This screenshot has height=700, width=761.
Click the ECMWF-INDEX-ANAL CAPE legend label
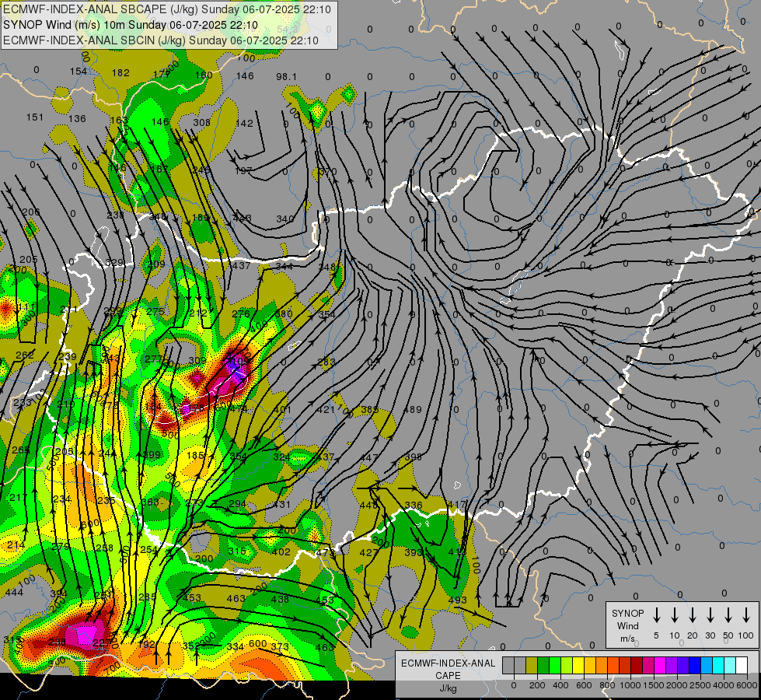(448, 669)
